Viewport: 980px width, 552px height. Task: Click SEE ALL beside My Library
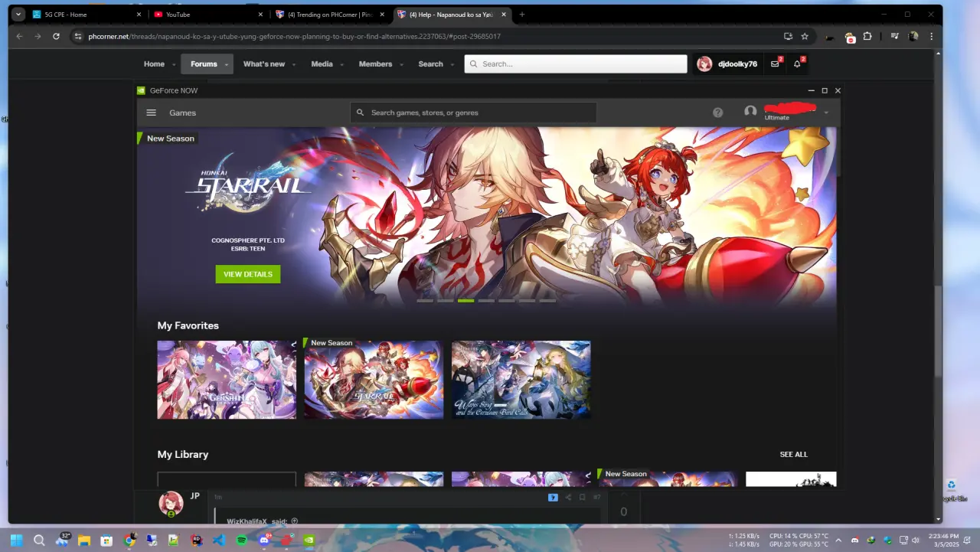coord(794,455)
